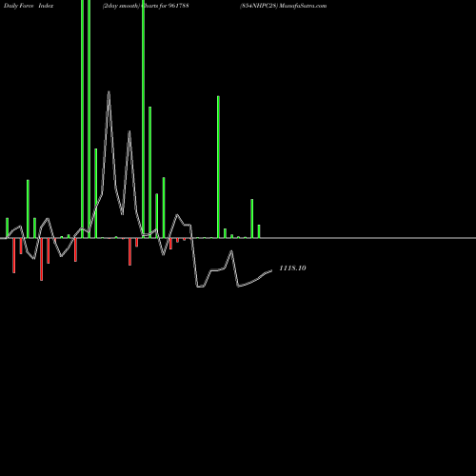The image size is (476, 476).
Task: Click the 1118.10 value label
Action: point(292,268)
